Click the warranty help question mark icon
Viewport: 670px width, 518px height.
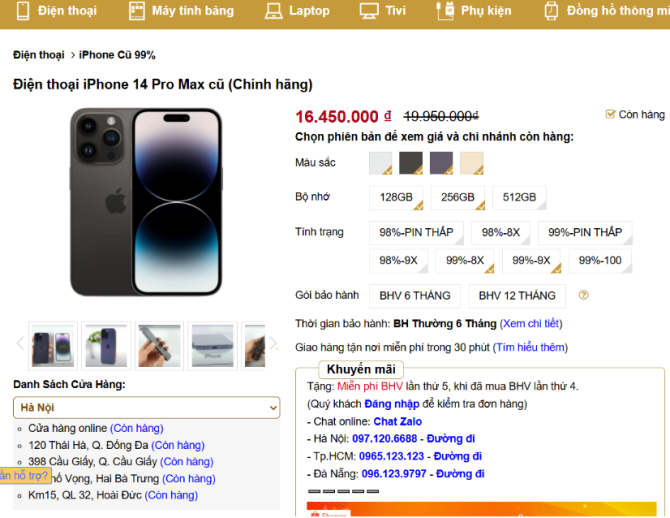tap(583, 295)
